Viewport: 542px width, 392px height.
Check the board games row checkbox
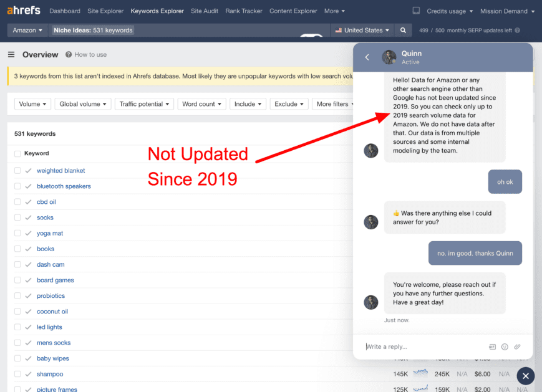(17, 280)
